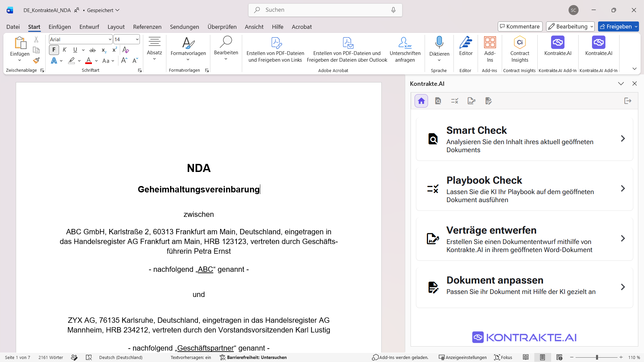
Task: Open Einfügen paste options arrow
Action: [19, 60]
